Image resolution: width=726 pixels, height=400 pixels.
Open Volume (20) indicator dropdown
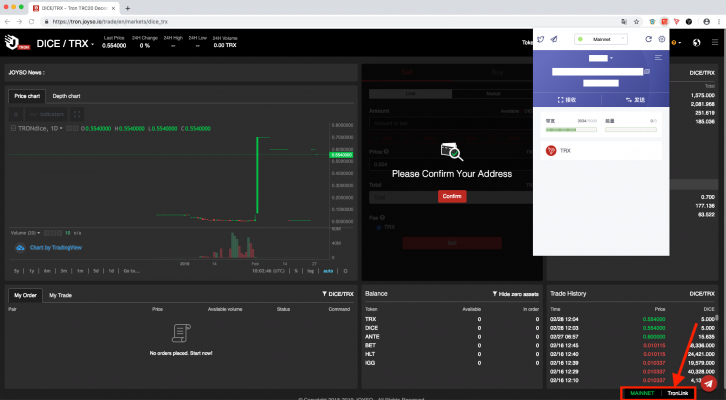click(x=25, y=233)
